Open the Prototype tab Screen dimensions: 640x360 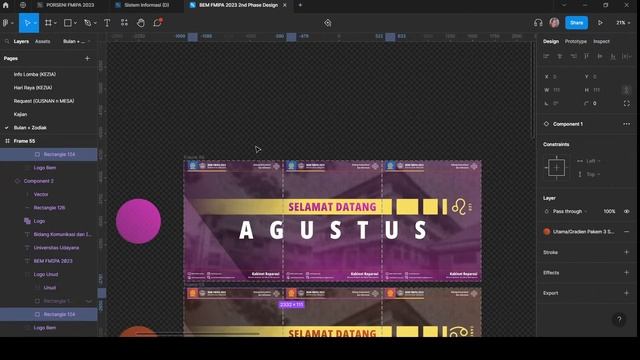(x=576, y=41)
